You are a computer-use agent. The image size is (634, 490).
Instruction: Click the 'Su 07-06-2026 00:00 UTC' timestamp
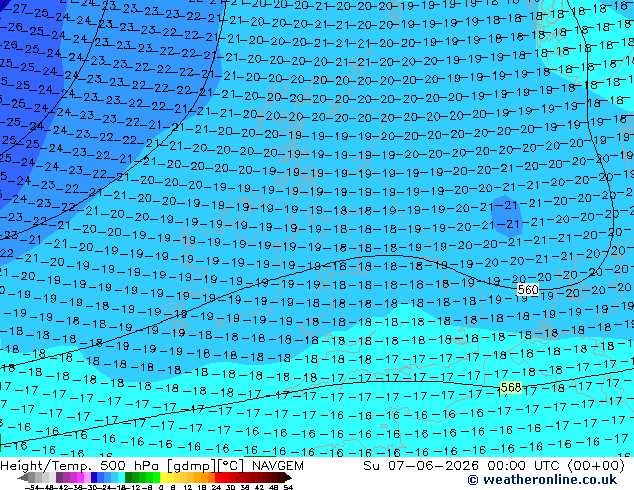coord(463,466)
